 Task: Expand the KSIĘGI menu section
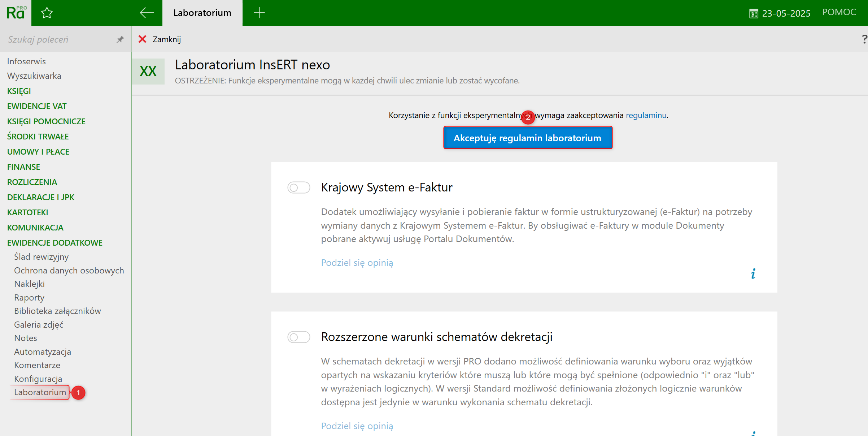click(19, 91)
